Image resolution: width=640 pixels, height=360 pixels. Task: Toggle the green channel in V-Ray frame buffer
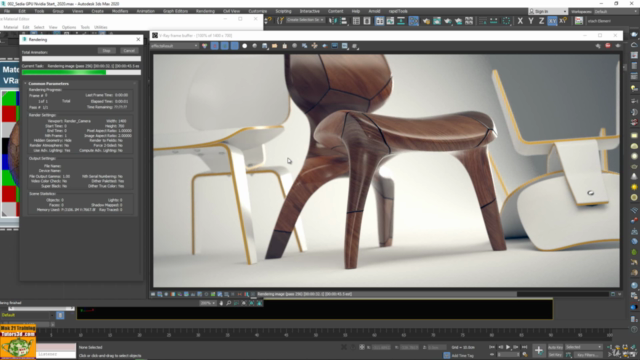click(224, 46)
